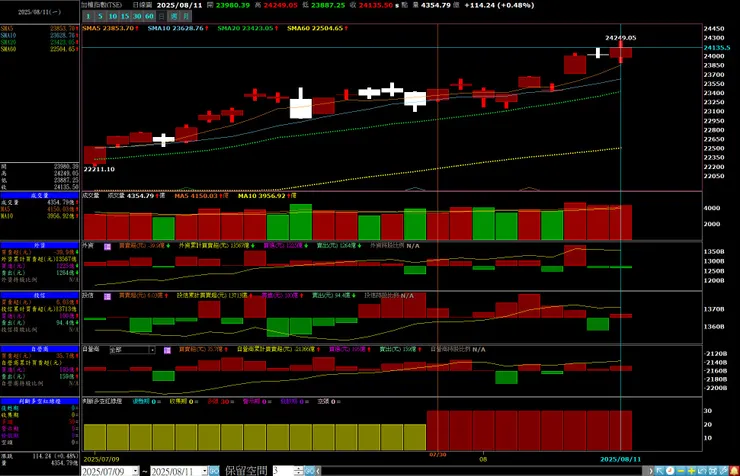
Task: Click the SMA20 23423.05 legend label
Action: [x=247, y=28]
